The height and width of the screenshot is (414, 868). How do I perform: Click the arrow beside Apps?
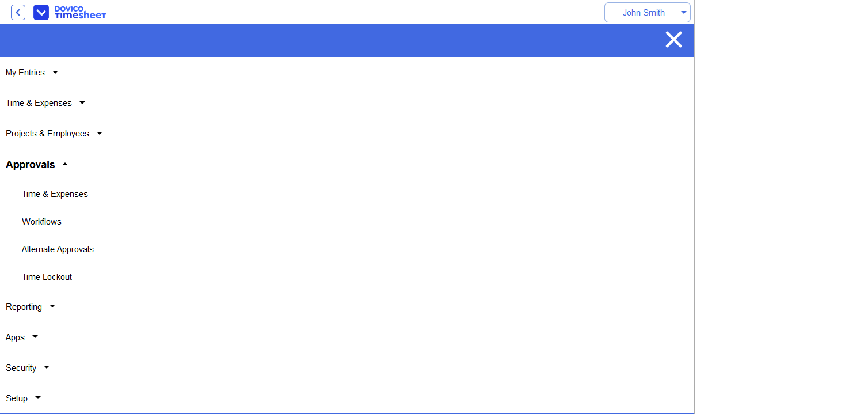35,337
